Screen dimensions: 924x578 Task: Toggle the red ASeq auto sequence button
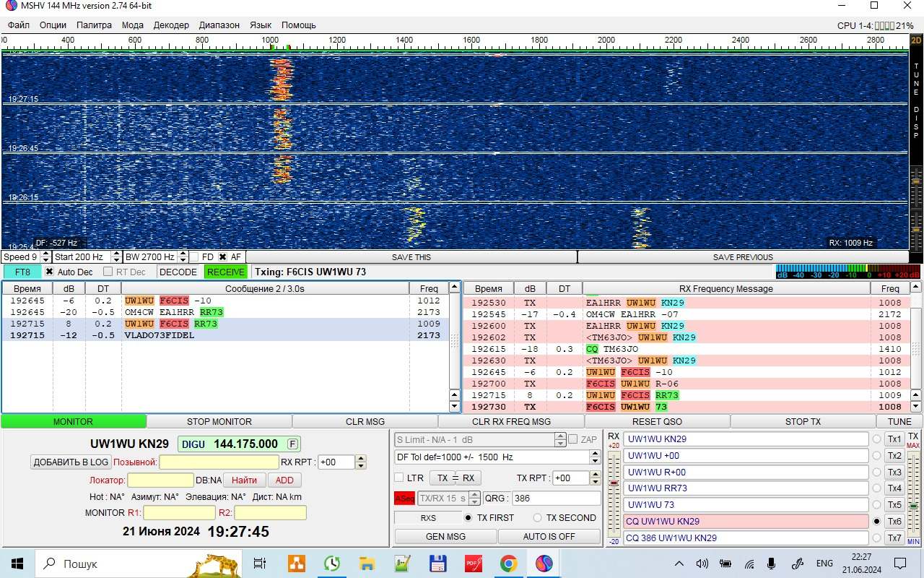(x=404, y=498)
